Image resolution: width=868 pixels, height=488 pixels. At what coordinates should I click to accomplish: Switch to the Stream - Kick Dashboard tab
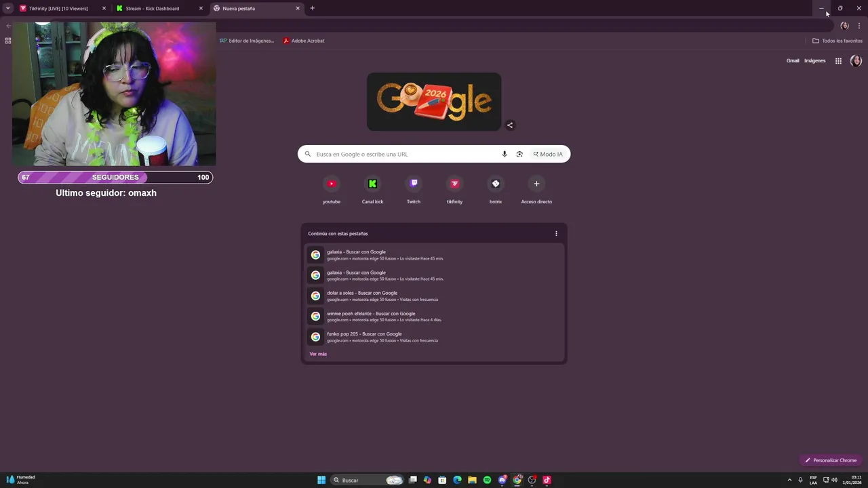click(153, 8)
